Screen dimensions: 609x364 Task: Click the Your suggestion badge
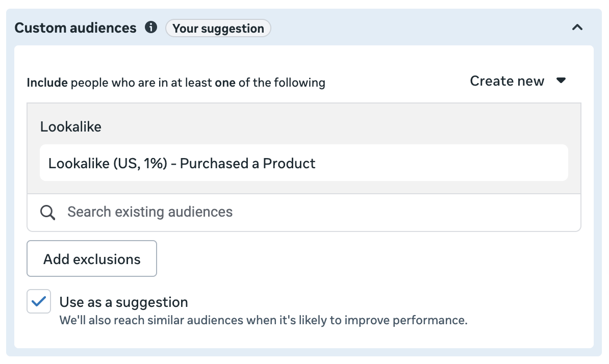[x=218, y=28]
